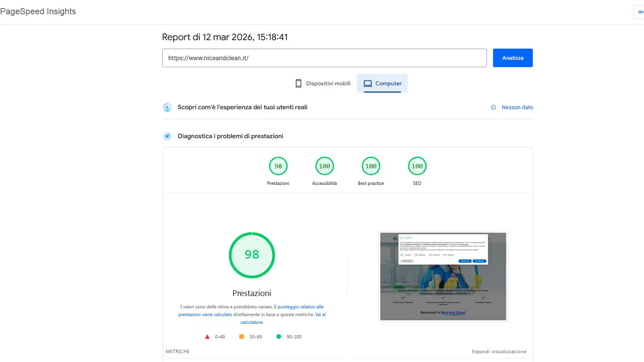Click the red triangle 0–49 legend icon
This screenshot has width=644, height=362.
pyautogui.click(x=207, y=337)
